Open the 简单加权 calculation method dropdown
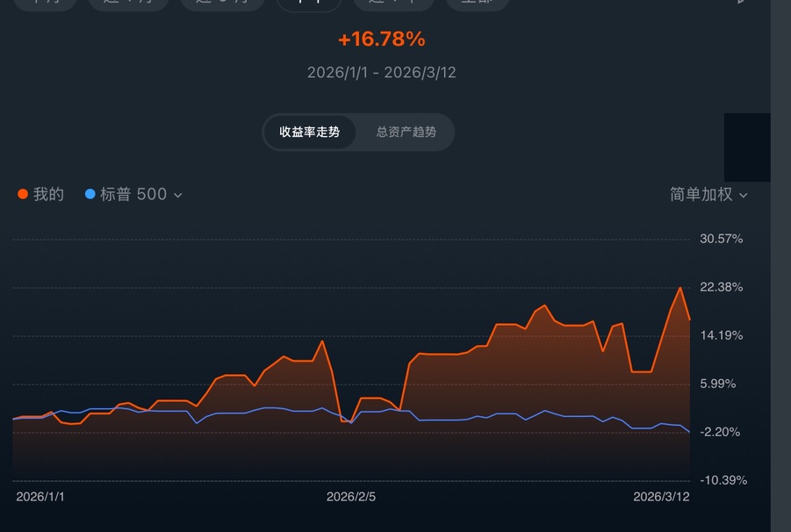The height and width of the screenshot is (532, 791). [x=701, y=195]
